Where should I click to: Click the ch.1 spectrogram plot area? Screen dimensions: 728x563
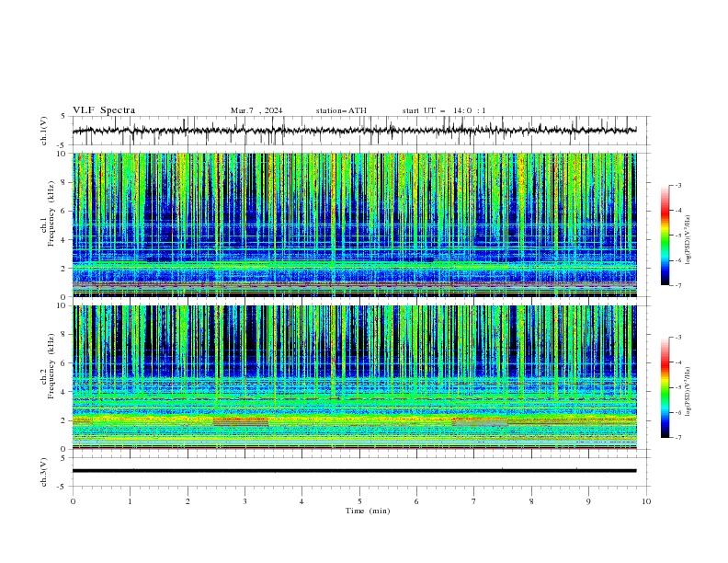pyautogui.click(x=354, y=224)
